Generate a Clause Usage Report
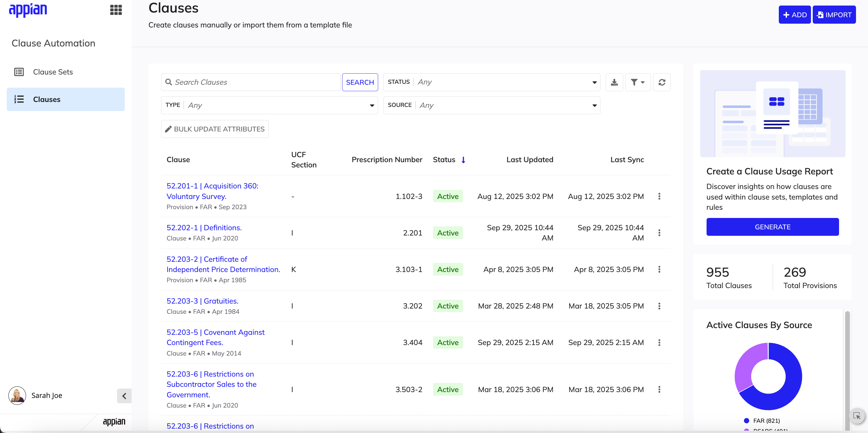Screen dimensions: 868x433 772,227
